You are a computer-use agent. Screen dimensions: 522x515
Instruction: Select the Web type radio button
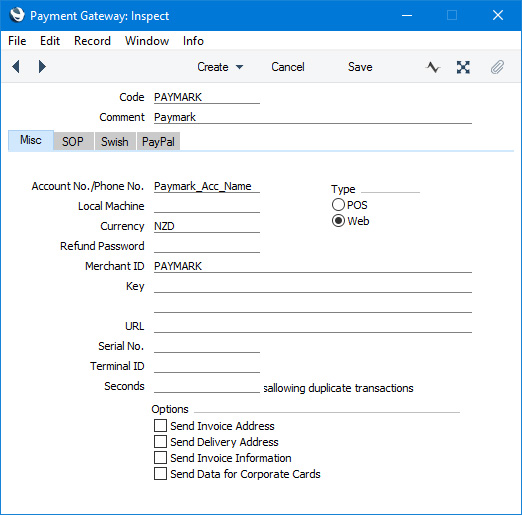pos(338,221)
